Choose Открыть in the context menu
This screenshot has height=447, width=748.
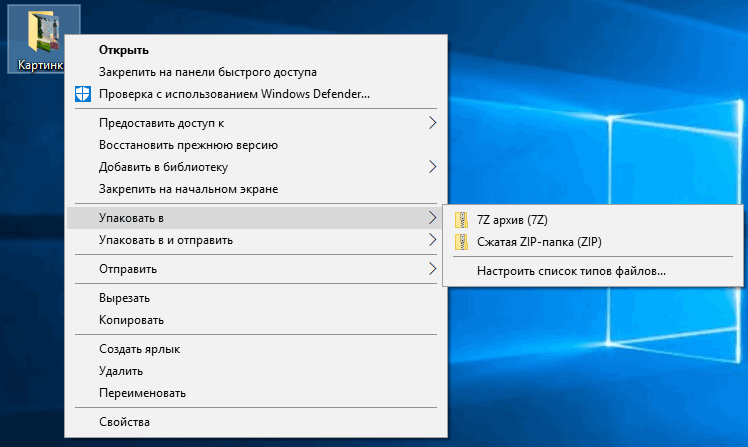(256, 50)
